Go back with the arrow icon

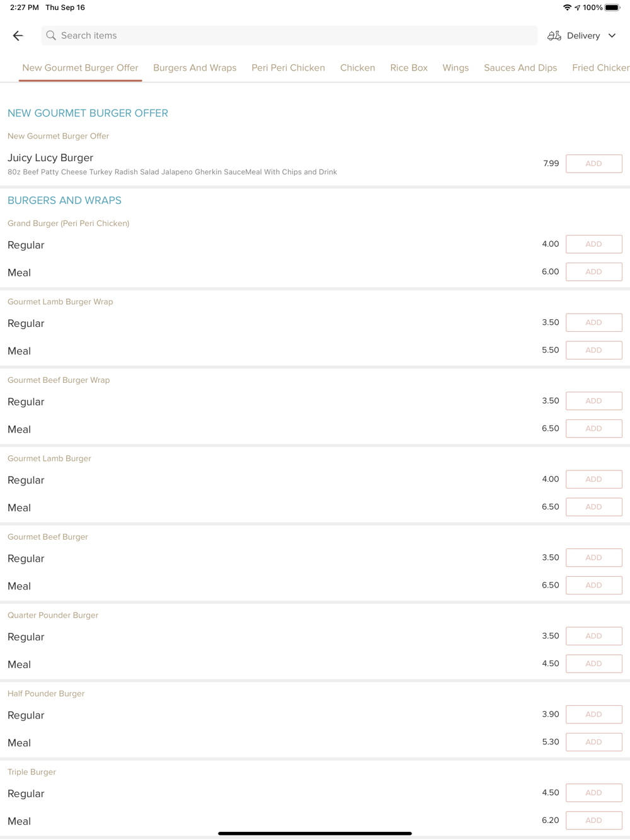[x=18, y=36]
